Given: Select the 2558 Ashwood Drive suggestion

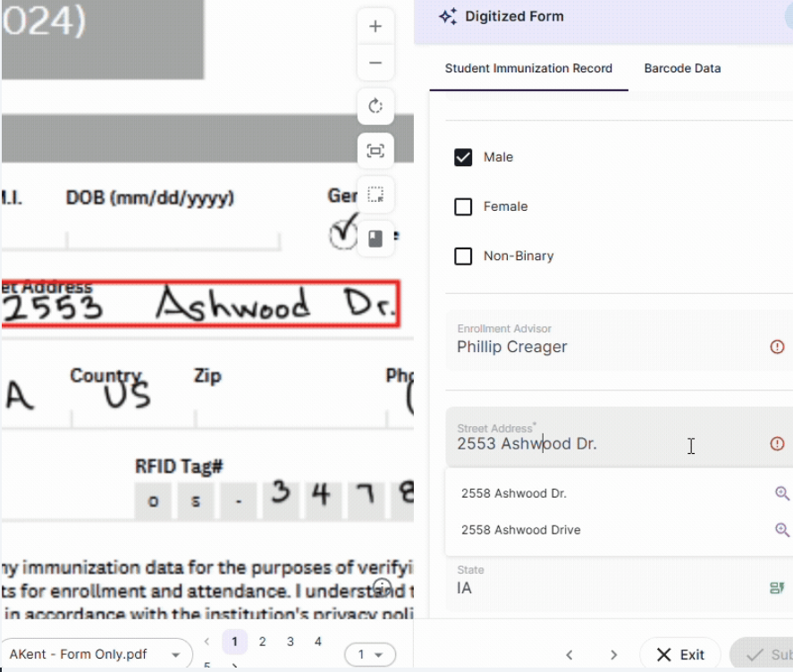Looking at the screenshot, I should coord(520,530).
